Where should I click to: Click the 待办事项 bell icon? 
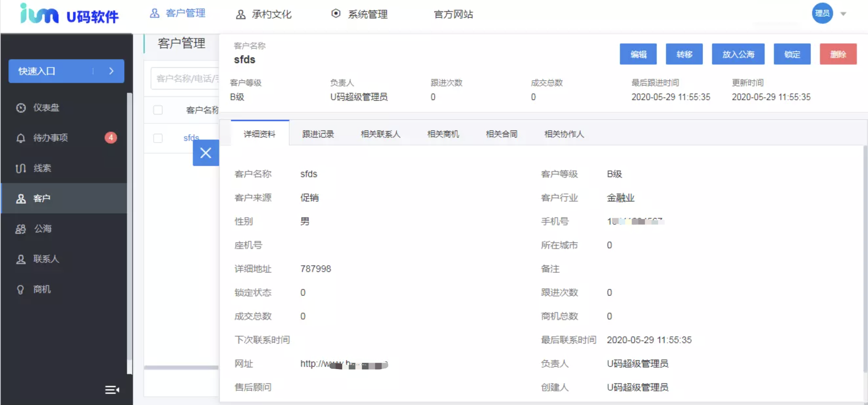21,138
